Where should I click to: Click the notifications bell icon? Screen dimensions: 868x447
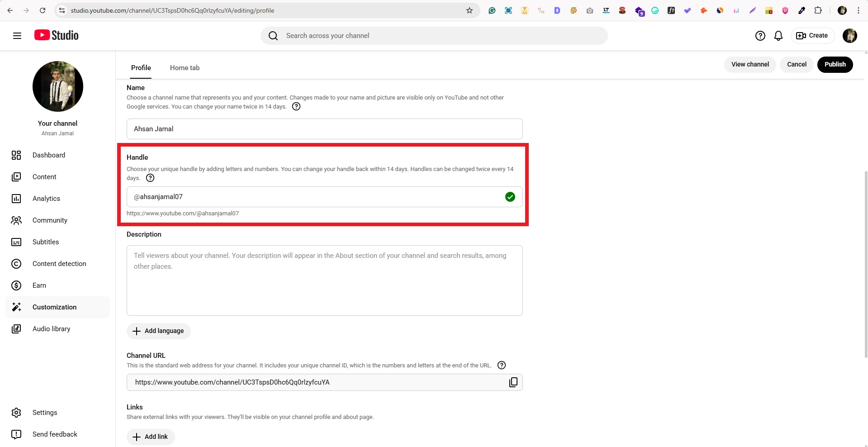point(778,36)
